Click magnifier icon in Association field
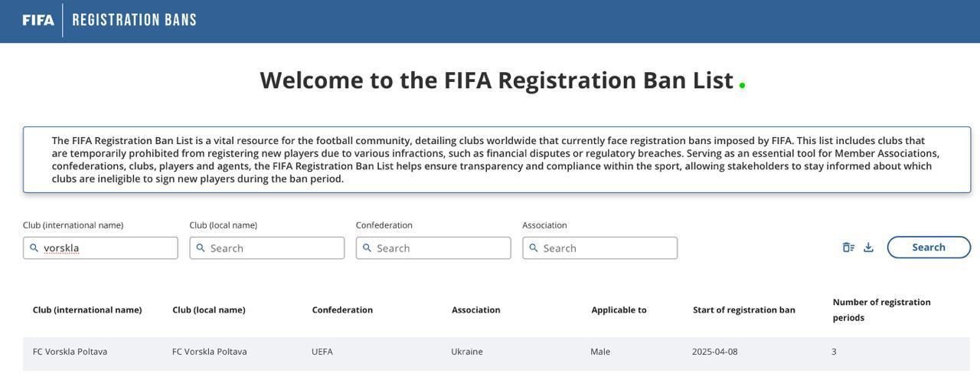Viewport: 980px width, 390px height. 534,248
